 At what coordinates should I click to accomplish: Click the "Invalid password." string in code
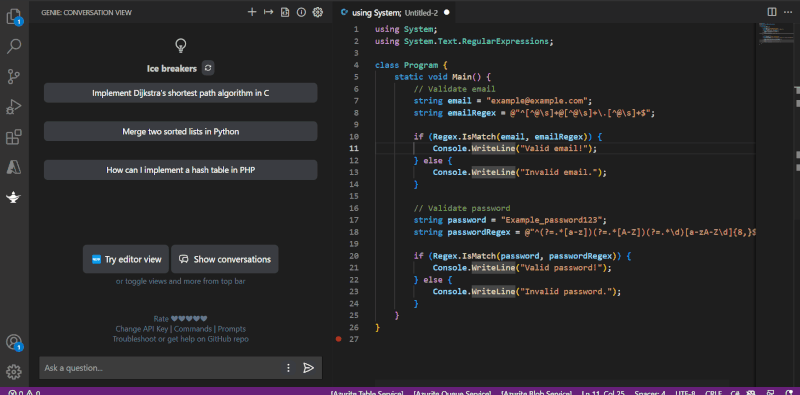click(567, 291)
